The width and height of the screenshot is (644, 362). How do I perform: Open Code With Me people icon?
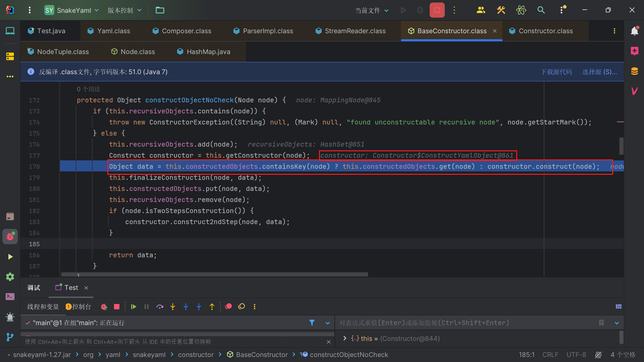pos(481,10)
